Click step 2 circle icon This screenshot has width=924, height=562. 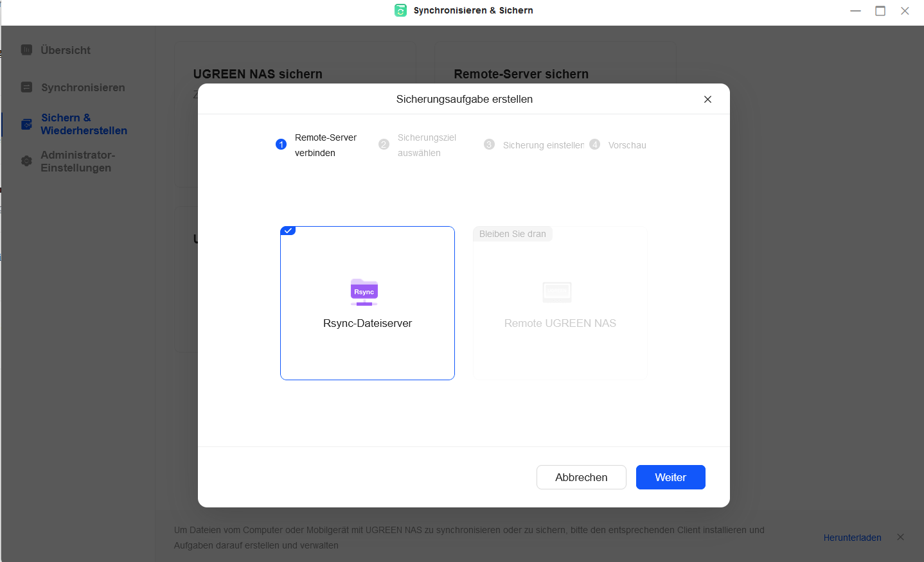click(384, 145)
